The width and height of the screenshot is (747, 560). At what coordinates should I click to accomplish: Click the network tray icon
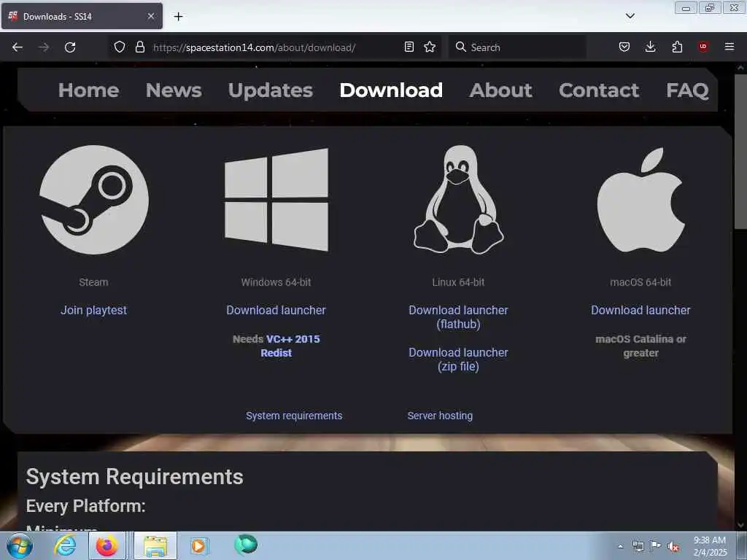click(x=638, y=547)
